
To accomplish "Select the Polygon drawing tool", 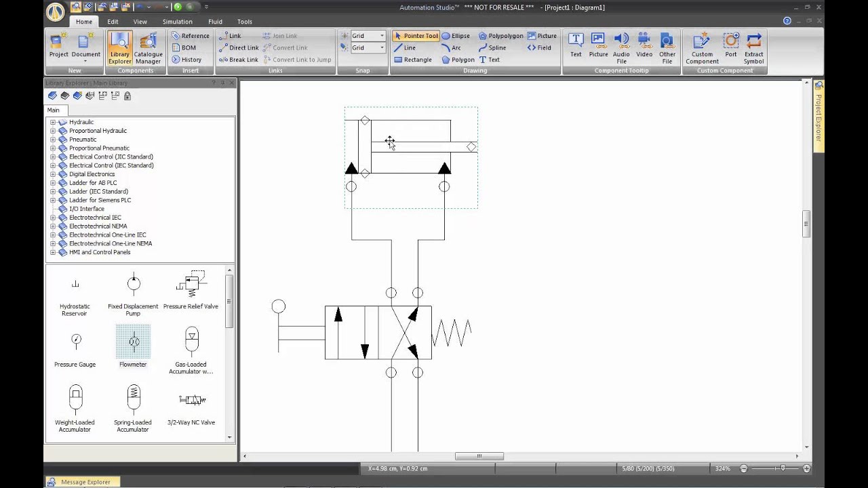I will pos(458,60).
